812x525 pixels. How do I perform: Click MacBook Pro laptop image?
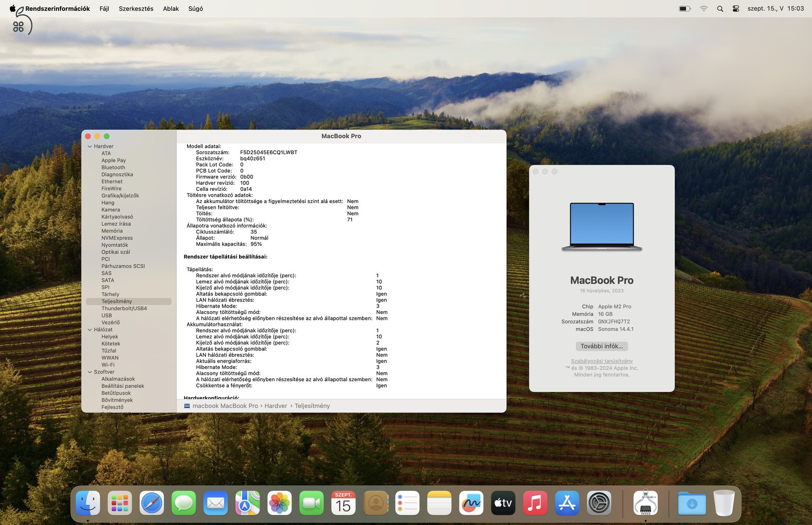(601, 227)
